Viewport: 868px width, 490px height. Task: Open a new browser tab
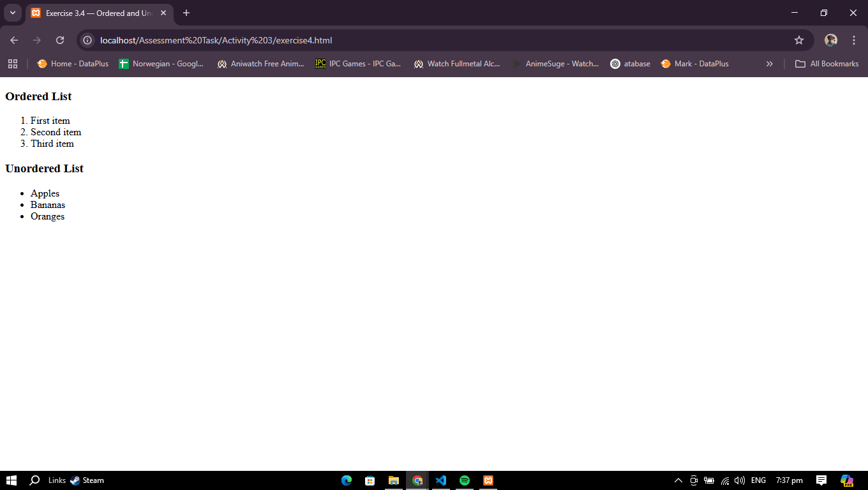186,13
